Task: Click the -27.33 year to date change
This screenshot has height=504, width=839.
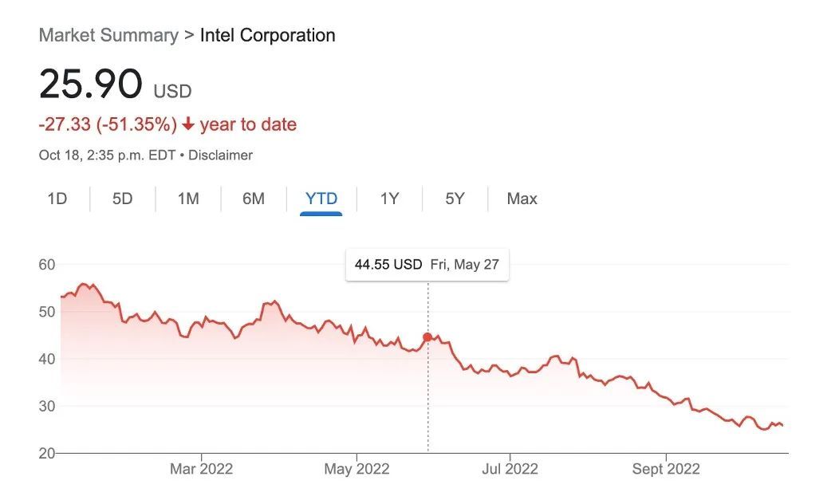Action: [167, 124]
